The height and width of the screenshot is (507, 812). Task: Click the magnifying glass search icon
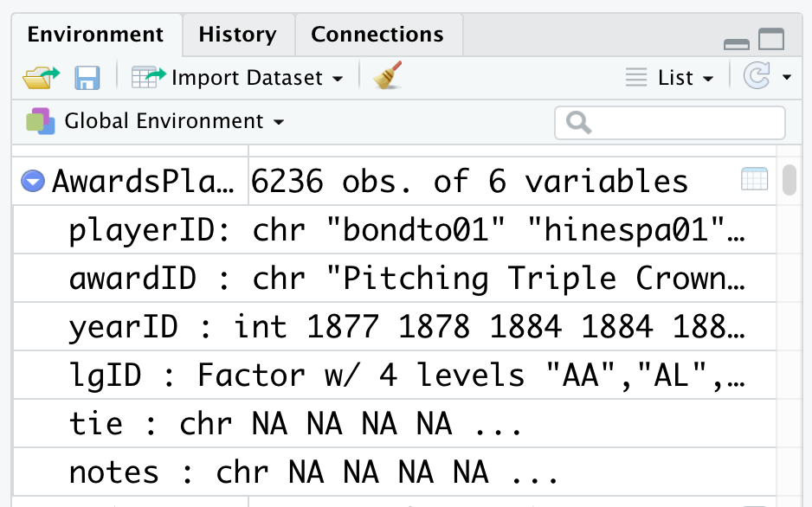pyautogui.click(x=578, y=123)
